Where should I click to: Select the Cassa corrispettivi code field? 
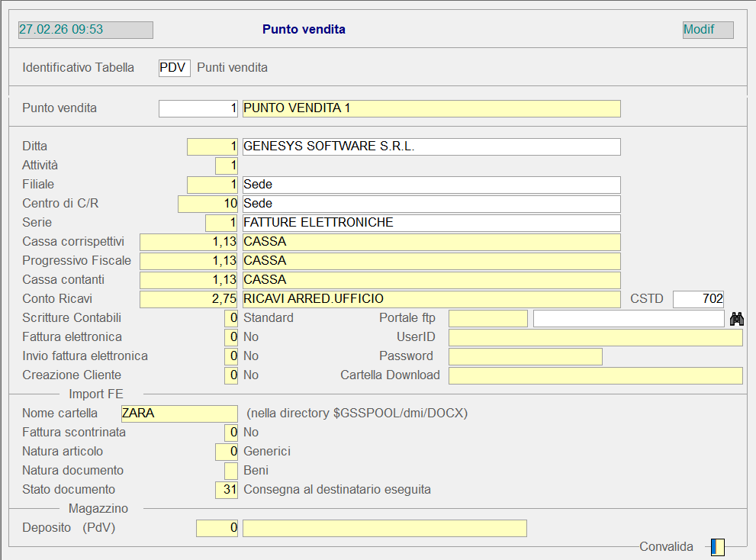[x=188, y=242]
